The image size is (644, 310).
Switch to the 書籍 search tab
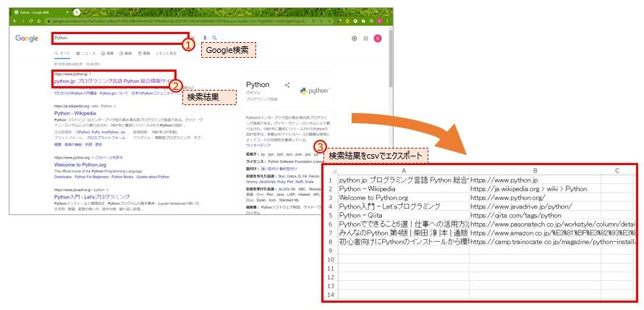(x=144, y=54)
